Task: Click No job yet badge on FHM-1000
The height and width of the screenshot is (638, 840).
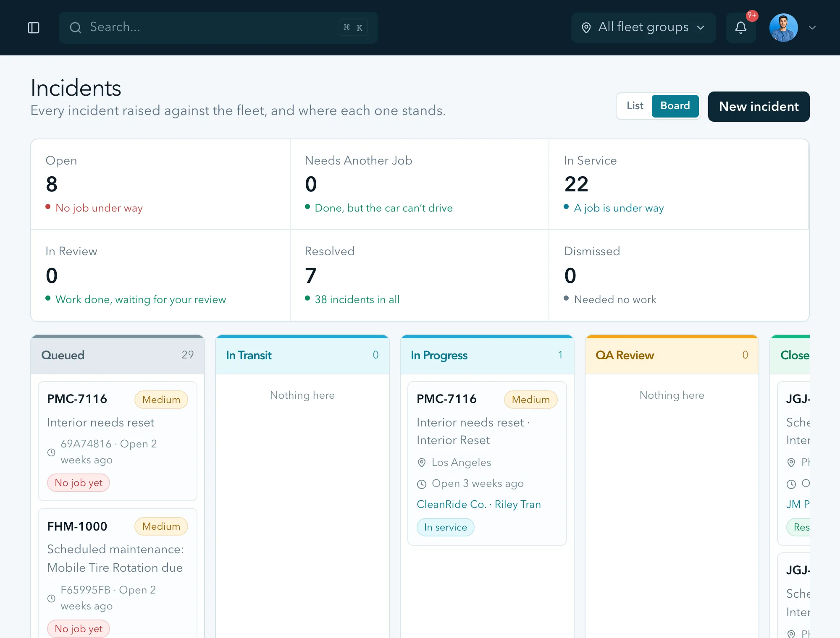Action: tap(79, 629)
